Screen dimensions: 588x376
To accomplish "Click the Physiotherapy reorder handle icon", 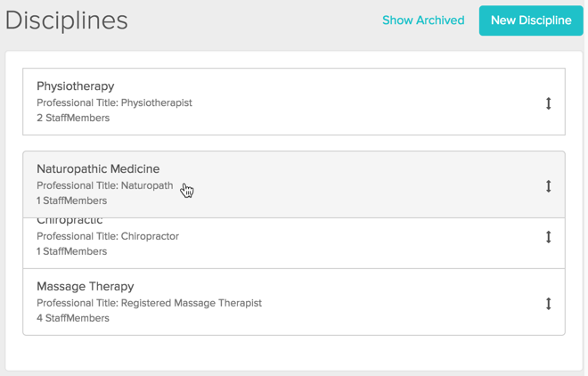I will point(548,103).
